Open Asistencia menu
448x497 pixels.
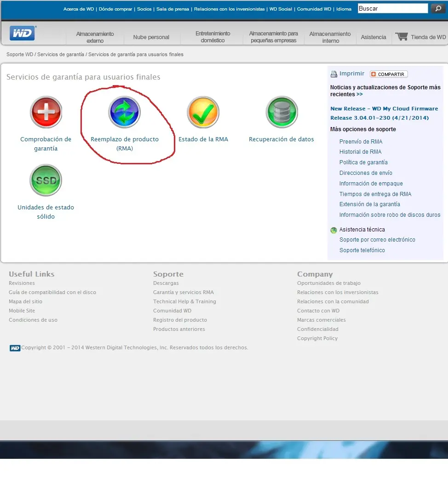point(373,37)
